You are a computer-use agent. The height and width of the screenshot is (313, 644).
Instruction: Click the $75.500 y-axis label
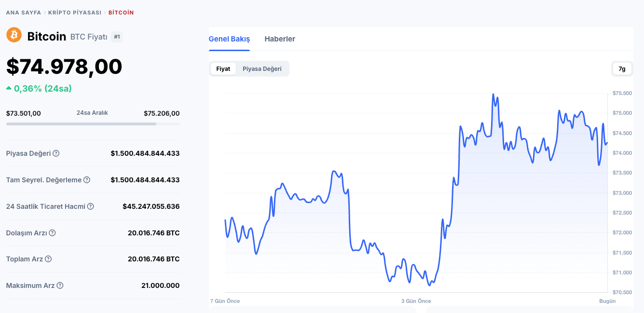(622, 93)
